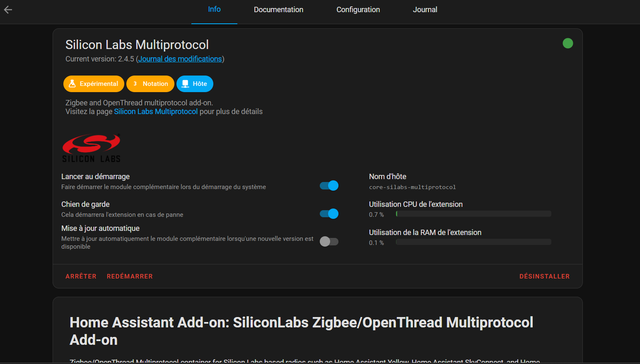
Task: Click the Home Assistant Add-on heading
Action: [x=301, y=331]
